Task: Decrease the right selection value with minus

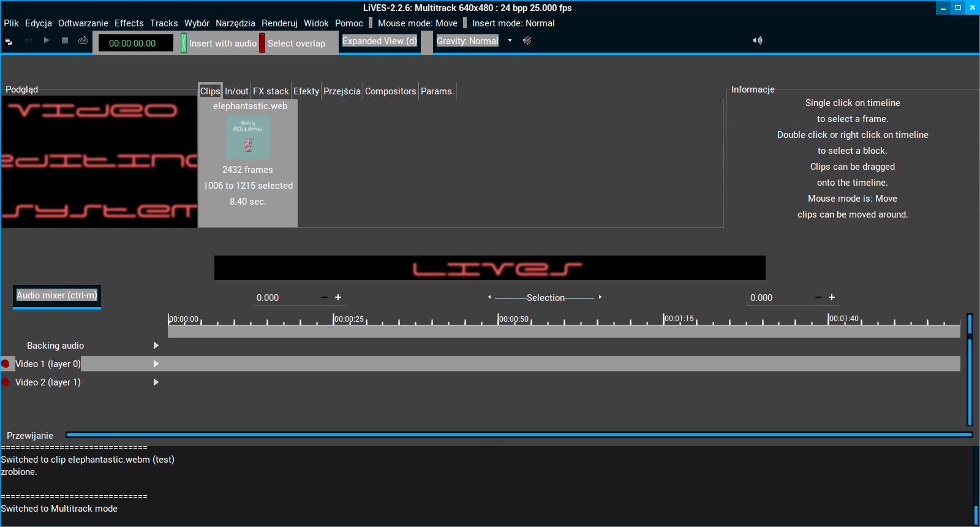Action: (818, 297)
